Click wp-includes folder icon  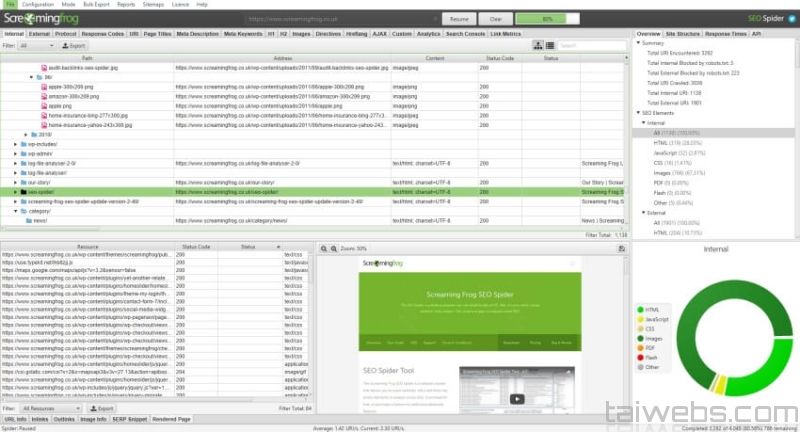click(x=23, y=144)
